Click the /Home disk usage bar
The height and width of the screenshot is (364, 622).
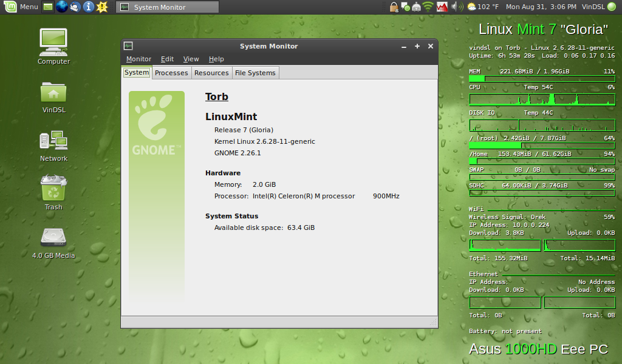click(x=542, y=161)
